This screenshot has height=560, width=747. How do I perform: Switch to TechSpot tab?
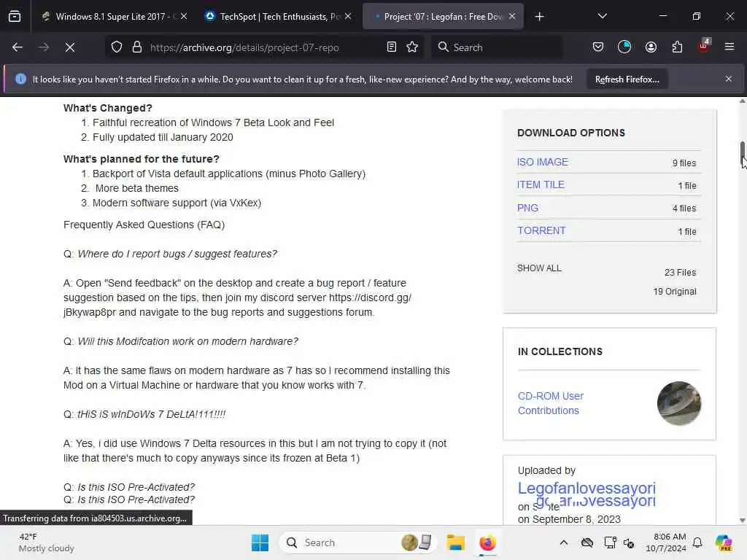pos(279,17)
